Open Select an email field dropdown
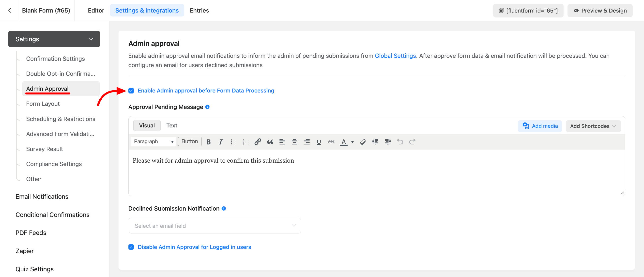This screenshot has width=644, height=277. click(215, 226)
